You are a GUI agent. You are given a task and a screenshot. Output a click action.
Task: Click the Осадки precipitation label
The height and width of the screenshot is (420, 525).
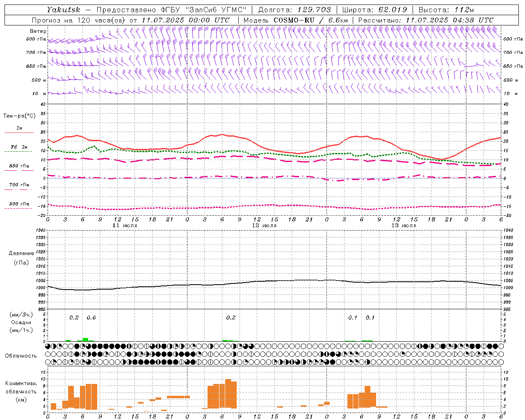pyautogui.click(x=21, y=322)
